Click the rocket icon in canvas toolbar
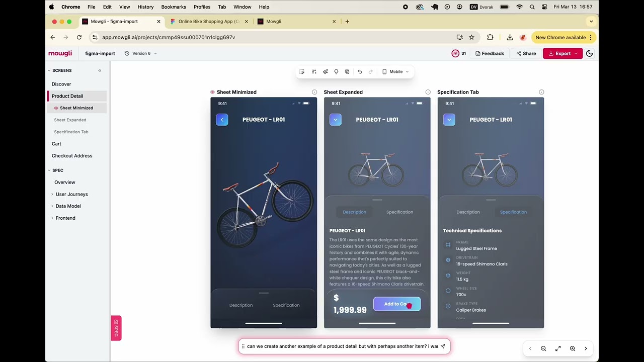The image size is (644, 362). click(326, 72)
